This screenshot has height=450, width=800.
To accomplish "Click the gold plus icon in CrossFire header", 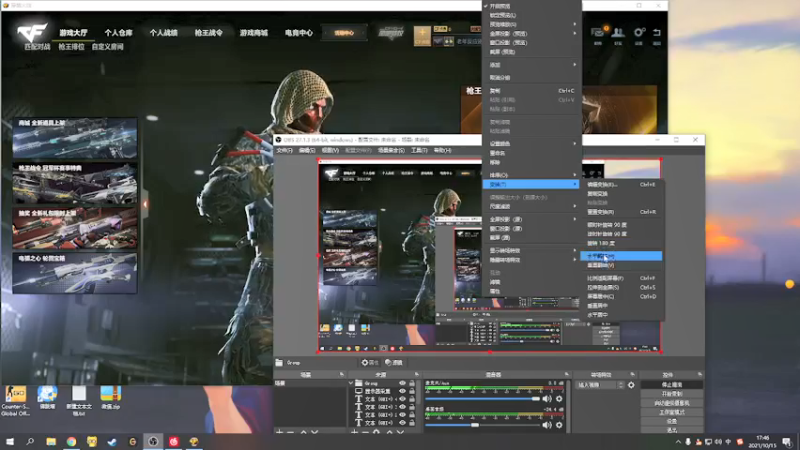I will coord(422,35).
